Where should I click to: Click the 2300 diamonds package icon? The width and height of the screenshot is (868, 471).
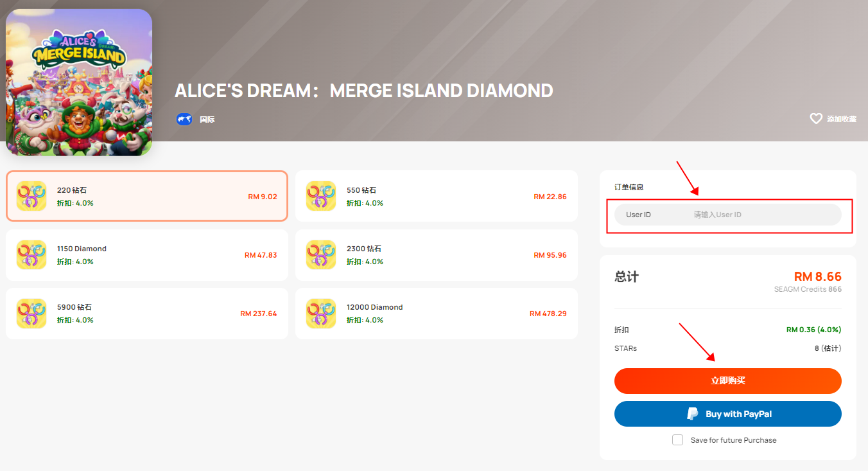pyautogui.click(x=321, y=254)
